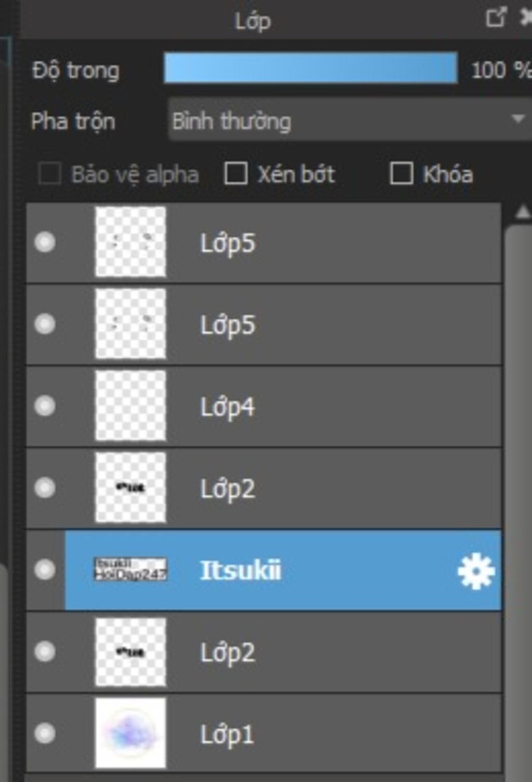Hide the Lớp4 layer
532x782 pixels.
click(x=45, y=406)
